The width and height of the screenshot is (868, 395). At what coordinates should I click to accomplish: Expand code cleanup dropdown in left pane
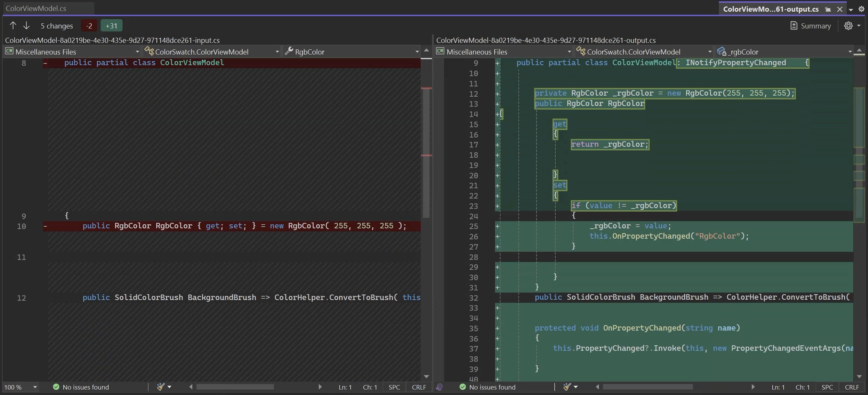tap(169, 387)
